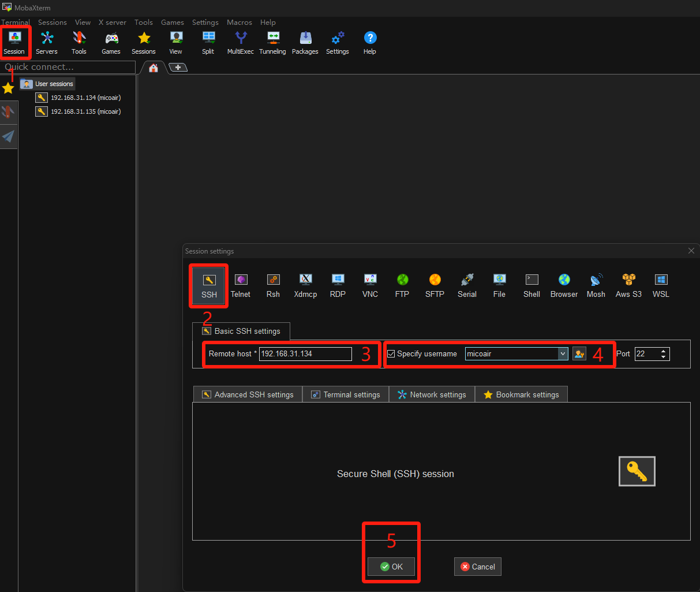Click the Tunneling toolbar icon
The height and width of the screenshot is (592, 700).
click(x=272, y=43)
